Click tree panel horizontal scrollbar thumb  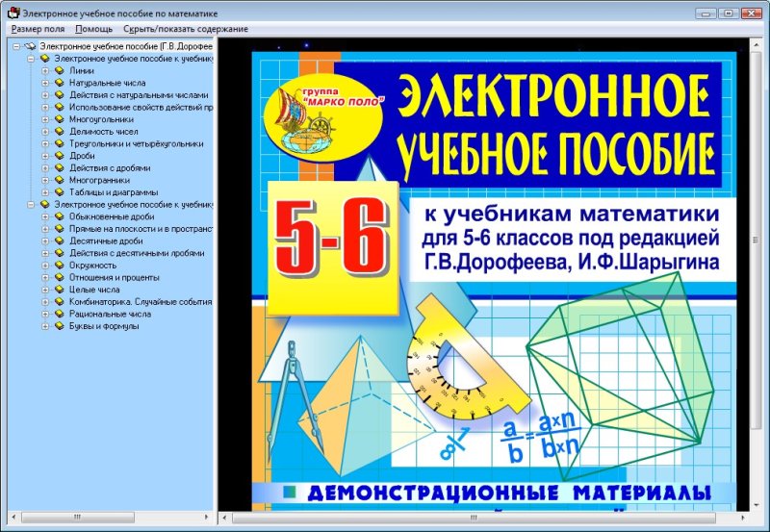point(78,518)
